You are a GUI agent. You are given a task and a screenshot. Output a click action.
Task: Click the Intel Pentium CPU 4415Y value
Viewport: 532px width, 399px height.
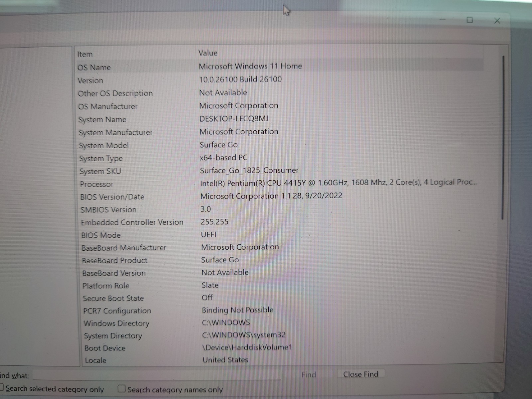click(x=338, y=183)
